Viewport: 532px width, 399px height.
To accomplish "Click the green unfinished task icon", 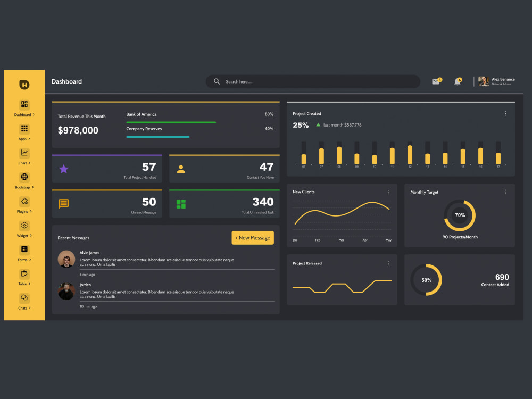I will tap(181, 204).
